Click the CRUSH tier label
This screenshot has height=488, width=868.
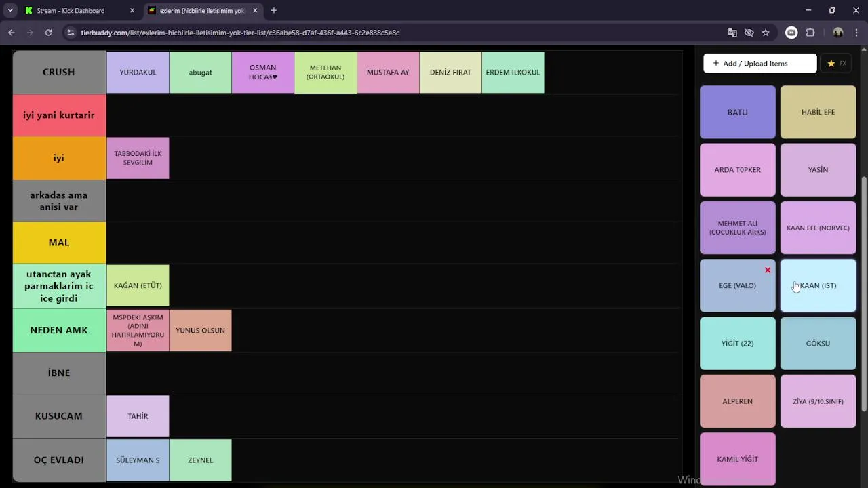pos(59,72)
